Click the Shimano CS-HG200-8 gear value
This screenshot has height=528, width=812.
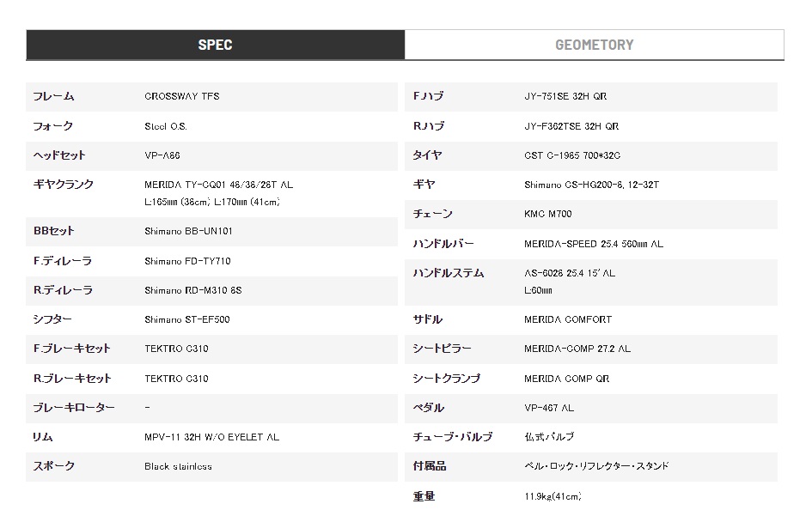[x=591, y=185]
